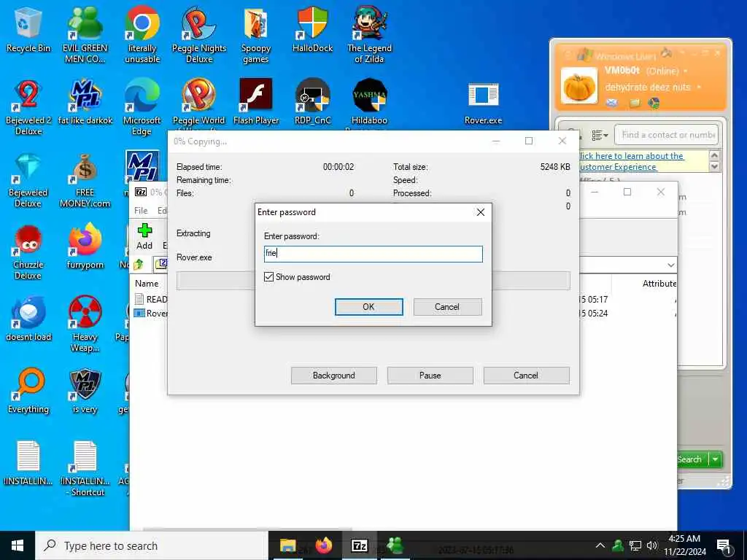Open the File menu in 7-Zip
Screen dimensions: 747x560
141,211
